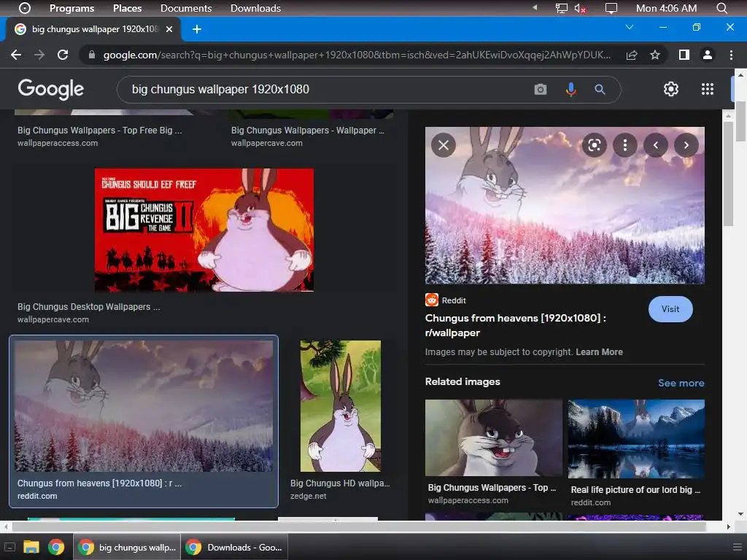The image size is (747, 560).
Task: Click the URL address bar
Action: coord(356,55)
